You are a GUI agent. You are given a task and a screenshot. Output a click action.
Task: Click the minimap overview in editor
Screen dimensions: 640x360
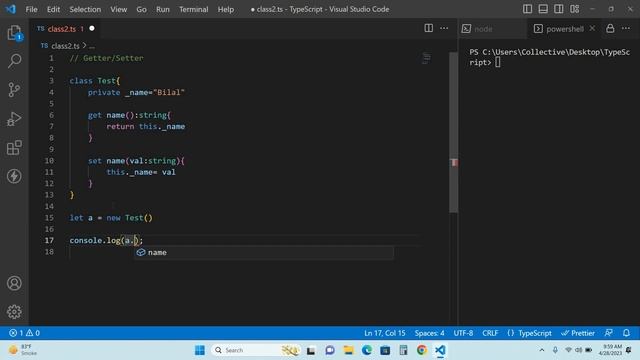click(426, 58)
